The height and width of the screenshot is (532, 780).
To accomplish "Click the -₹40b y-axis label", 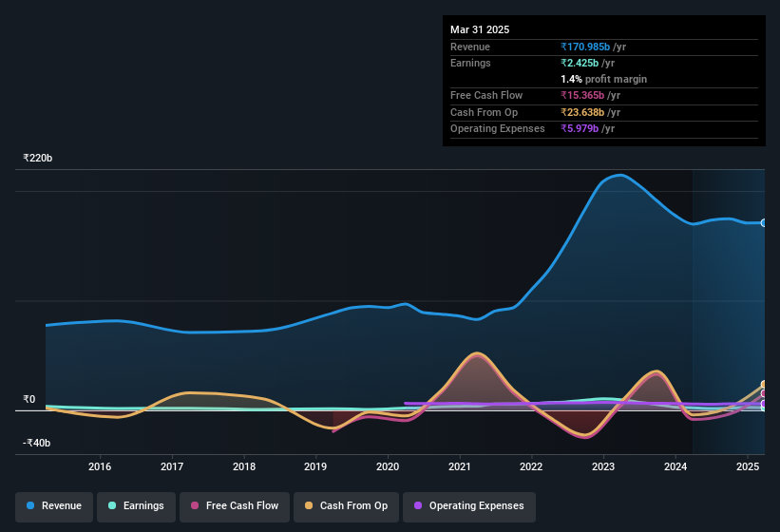I will pos(36,443).
